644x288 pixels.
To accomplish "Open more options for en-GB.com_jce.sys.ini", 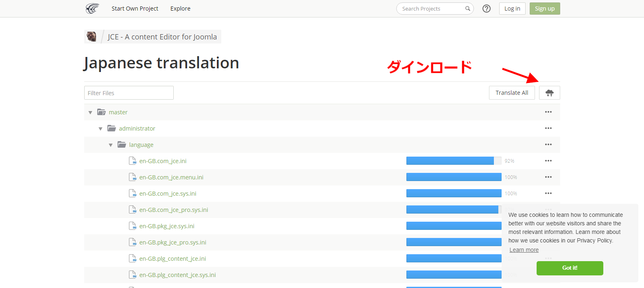I will click(548, 193).
